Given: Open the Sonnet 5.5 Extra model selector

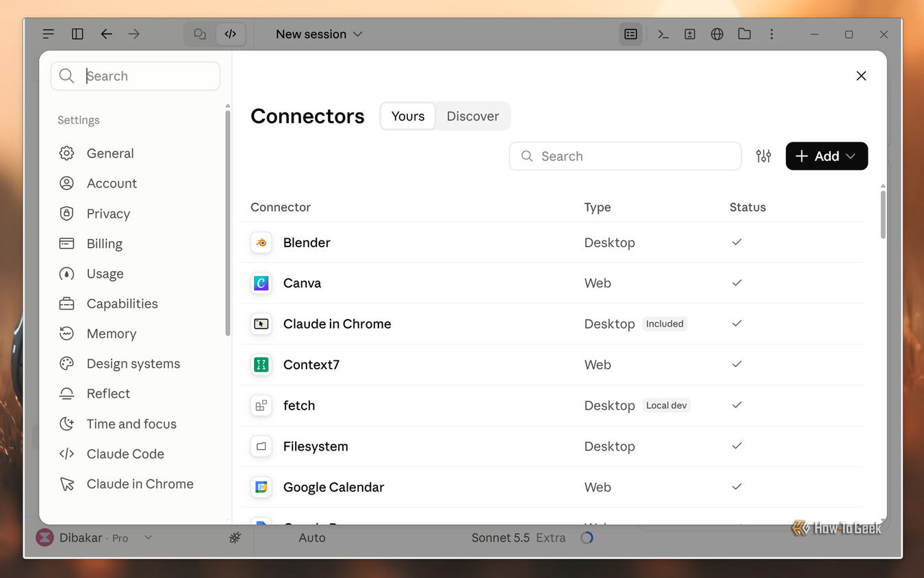Looking at the screenshot, I should pyautogui.click(x=518, y=538).
